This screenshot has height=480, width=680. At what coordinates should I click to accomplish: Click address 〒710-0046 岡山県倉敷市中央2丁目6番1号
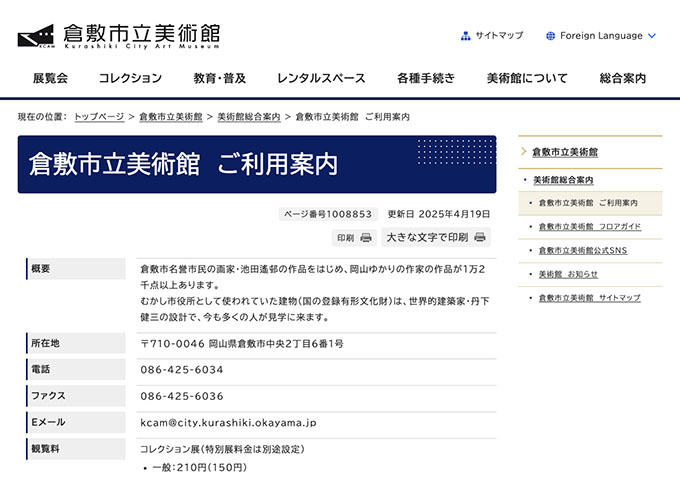tap(242, 344)
